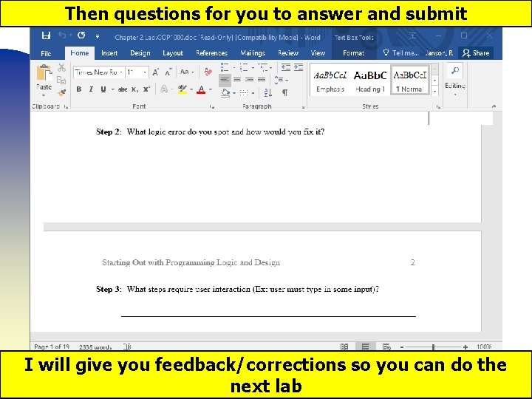532x399 pixels.
Task: Save the document with floppy icon
Action: click(x=46, y=35)
